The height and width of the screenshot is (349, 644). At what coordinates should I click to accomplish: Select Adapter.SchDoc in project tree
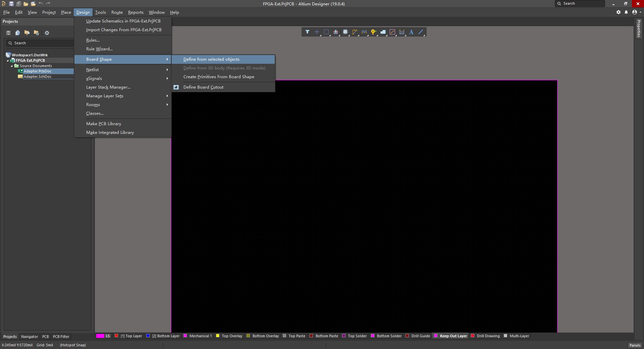pyautogui.click(x=38, y=77)
